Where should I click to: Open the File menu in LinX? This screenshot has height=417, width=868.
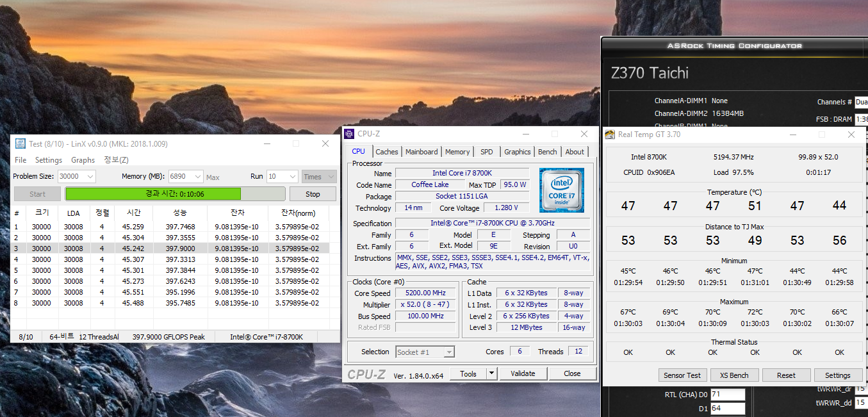[20, 160]
